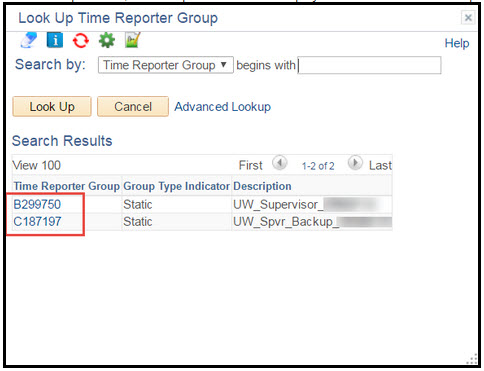Open the Advanced Lookup link

(223, 107)
